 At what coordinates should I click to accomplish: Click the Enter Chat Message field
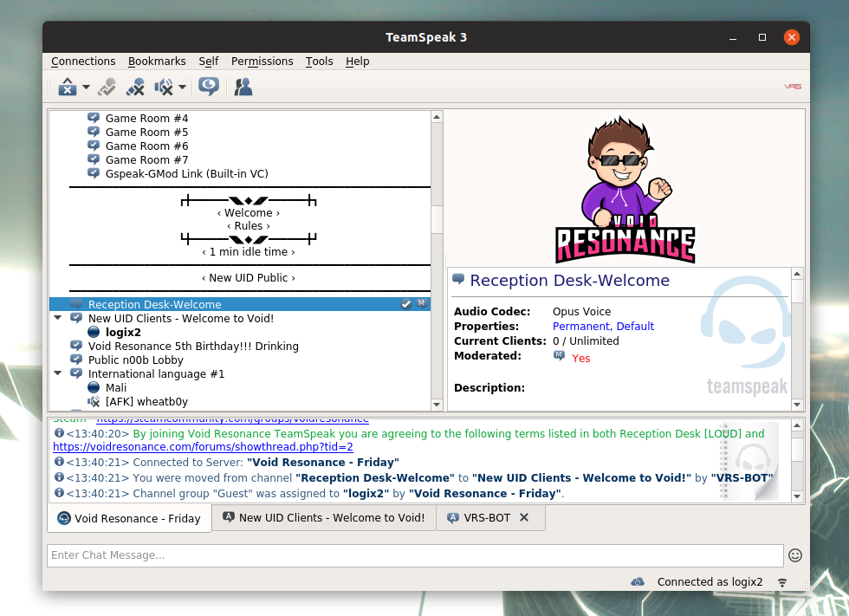(415, 555)
